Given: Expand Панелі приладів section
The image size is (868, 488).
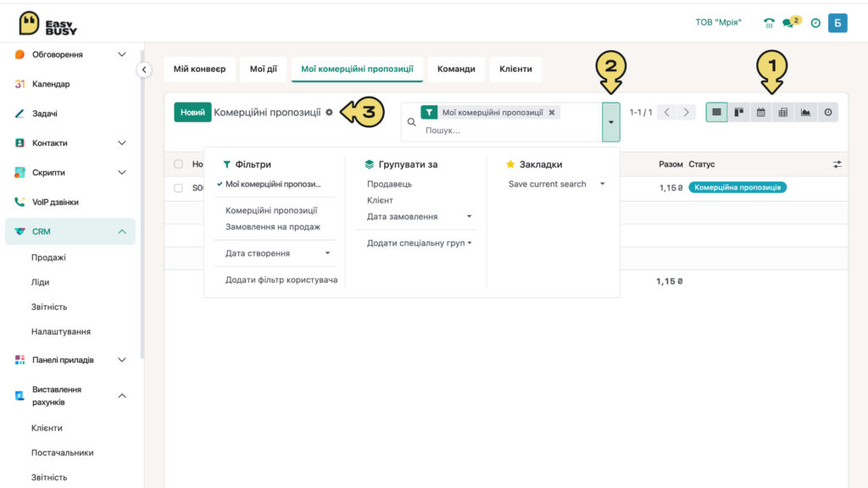Looking at the screenshot, I should (x=122, y=359).
